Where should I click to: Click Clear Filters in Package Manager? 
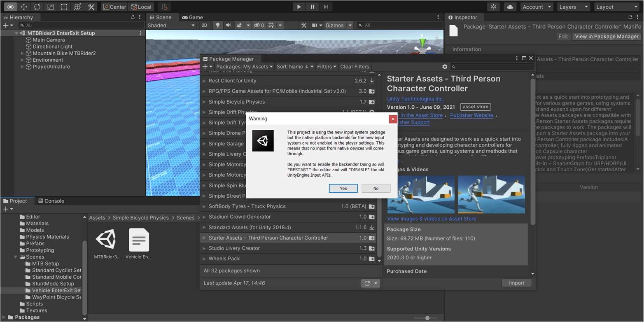tap(355, 66)
